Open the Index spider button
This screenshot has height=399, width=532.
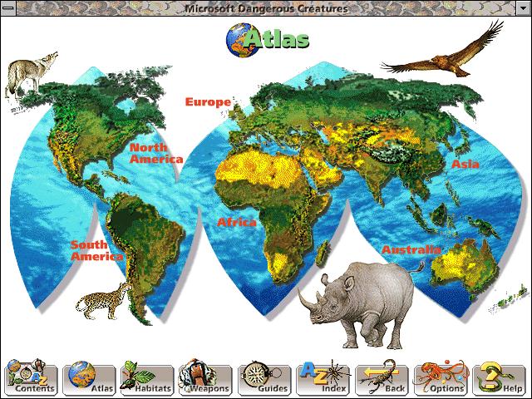point(323,378)
